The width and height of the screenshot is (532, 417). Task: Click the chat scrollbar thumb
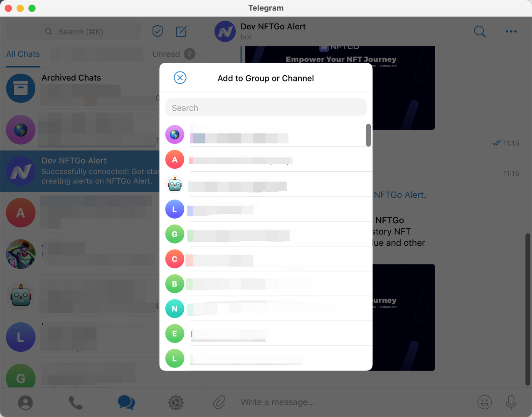[528, 310]
